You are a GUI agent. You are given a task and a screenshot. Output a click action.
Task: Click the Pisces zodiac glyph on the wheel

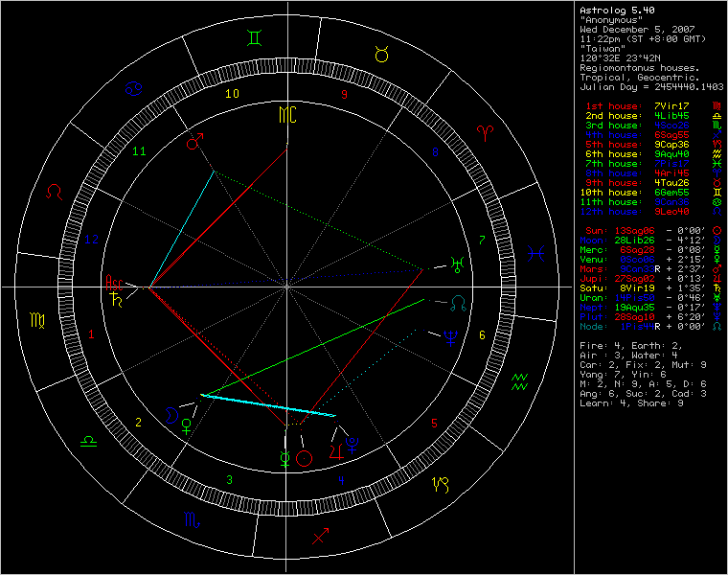pos(535,253)
